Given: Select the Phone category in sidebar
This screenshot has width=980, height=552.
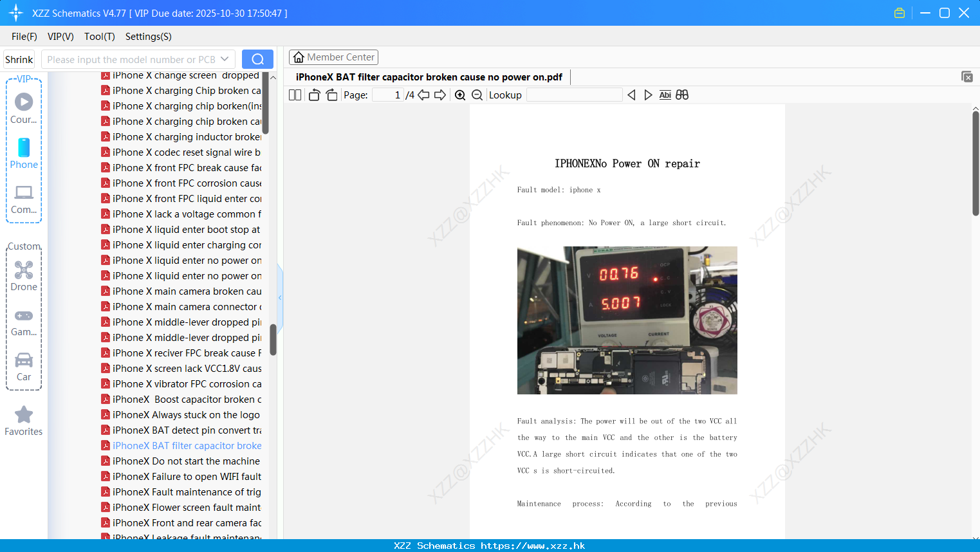Looking at the screenshot, I should (x=24, y=153).
